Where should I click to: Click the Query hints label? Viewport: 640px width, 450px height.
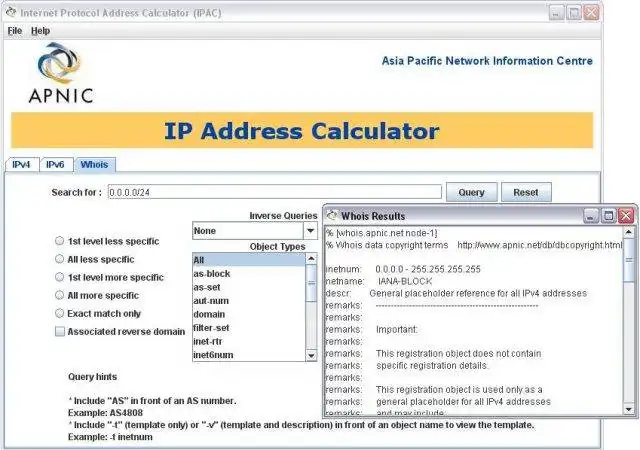[x=92, y=376]
